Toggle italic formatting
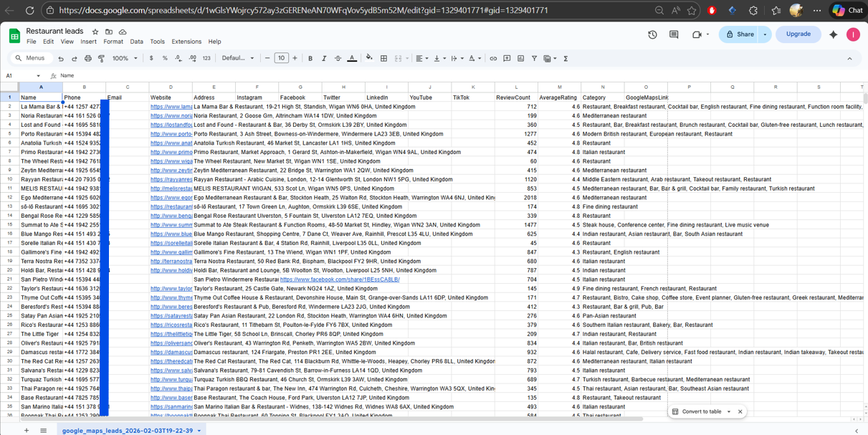 [324, 58]
